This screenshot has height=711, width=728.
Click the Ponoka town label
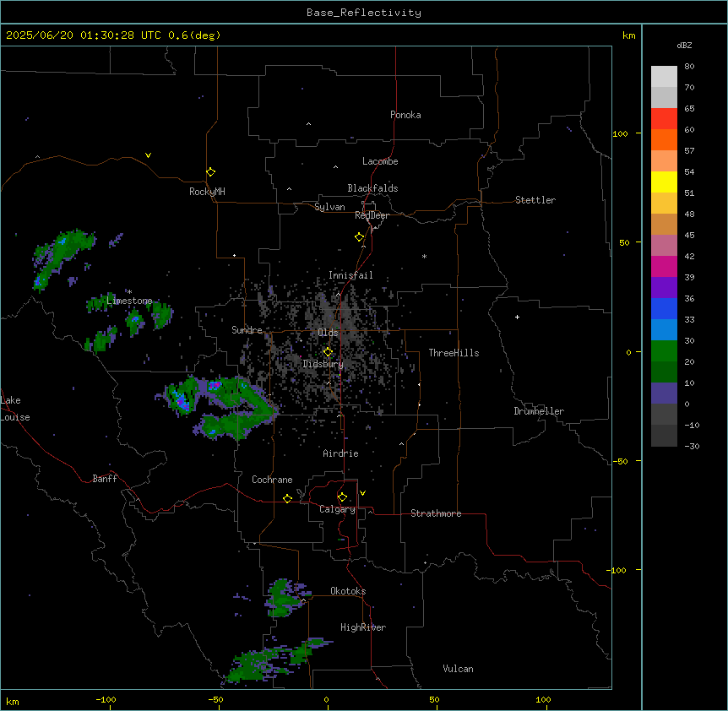[405, 115]
